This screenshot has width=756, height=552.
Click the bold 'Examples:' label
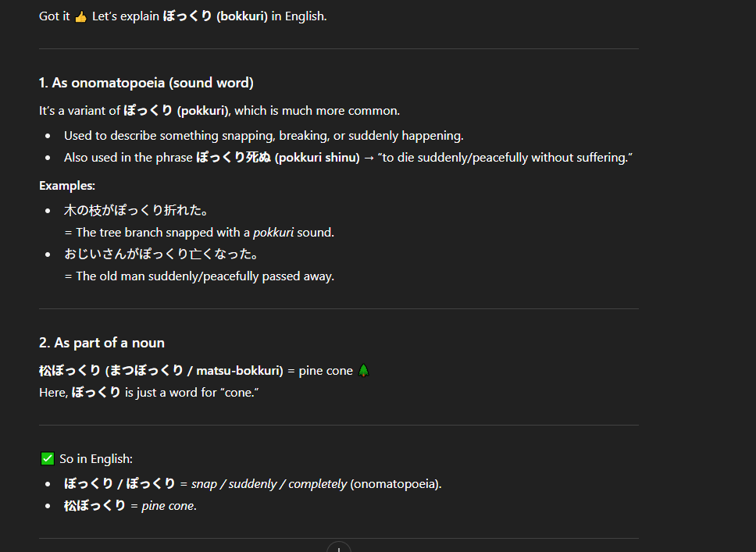pos(67,186)
